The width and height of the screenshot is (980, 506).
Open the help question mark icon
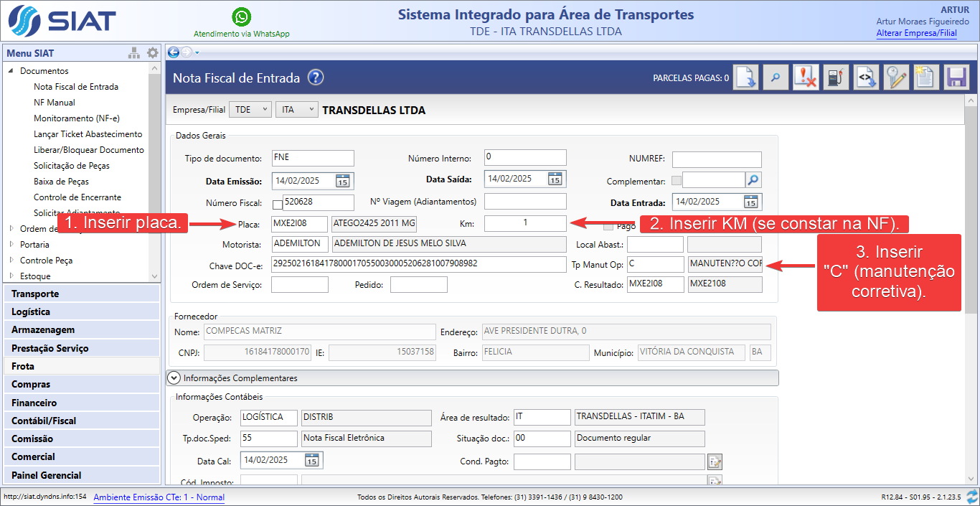pos(316,78)
